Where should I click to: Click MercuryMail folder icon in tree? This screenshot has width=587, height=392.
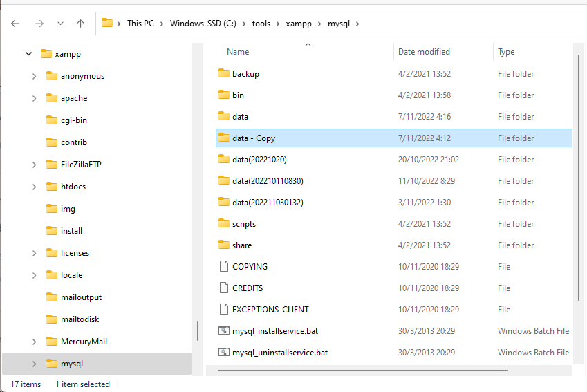[52, 341]
